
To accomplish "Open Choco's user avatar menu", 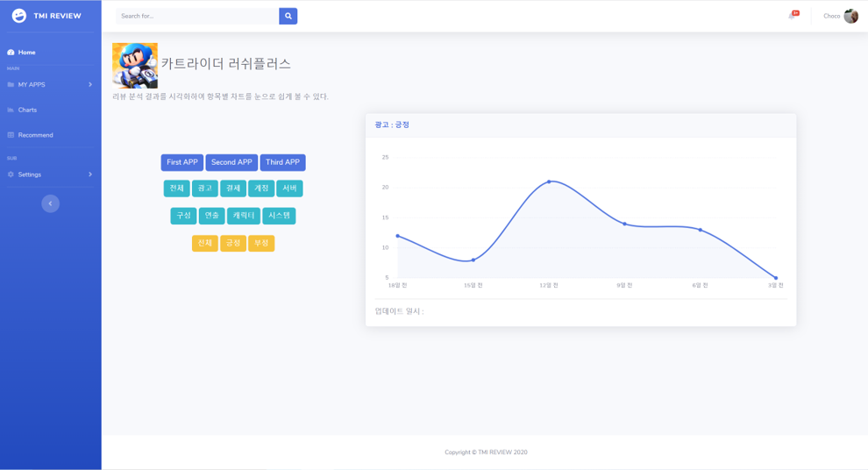I will [850, 16].
